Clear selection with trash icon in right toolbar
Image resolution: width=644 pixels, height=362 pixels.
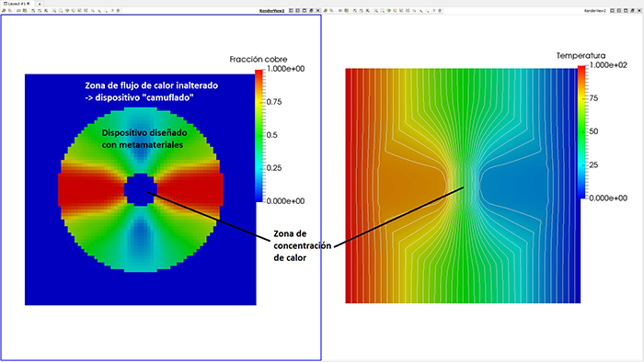click(440, 11)
